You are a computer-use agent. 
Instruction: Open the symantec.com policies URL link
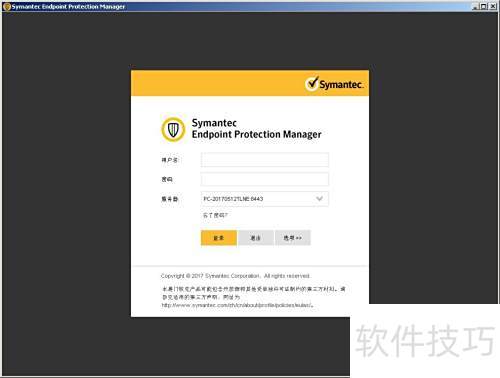tap(237, 305)
